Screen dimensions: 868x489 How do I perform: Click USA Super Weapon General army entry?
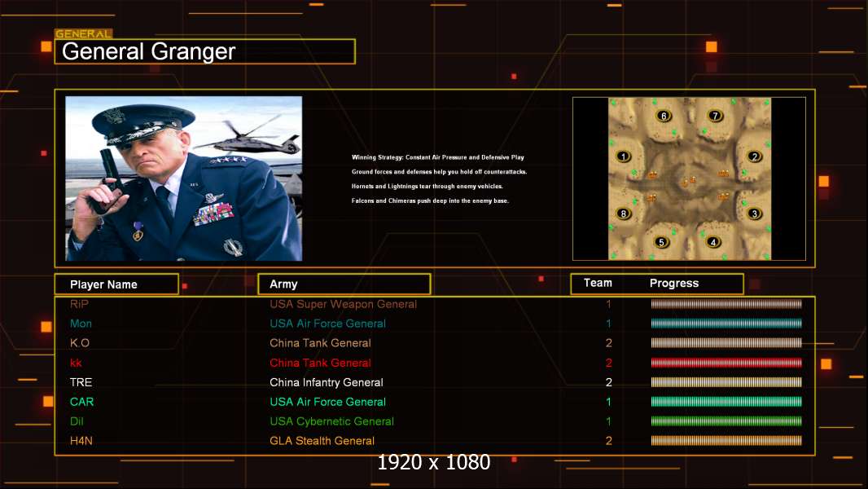point(344,304)
